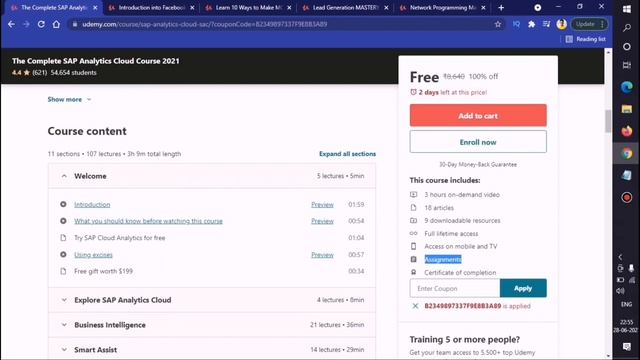
Task: Click the 4.4 star rating
Action: click(21, 73)
